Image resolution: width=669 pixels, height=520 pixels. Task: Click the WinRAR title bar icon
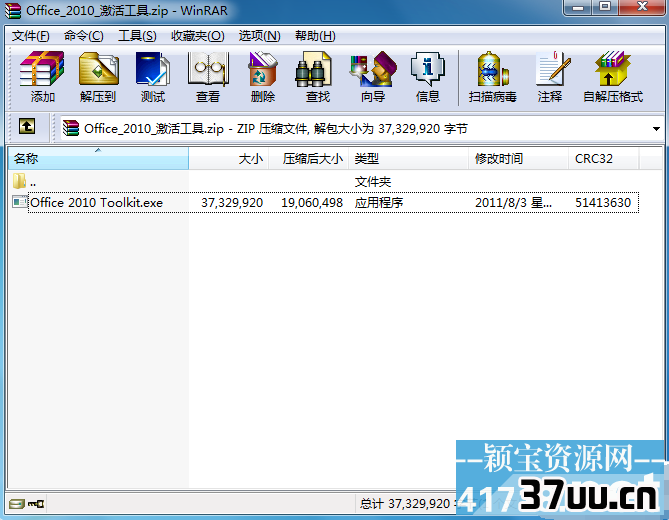pyautogui.click(x=13, y=11)
